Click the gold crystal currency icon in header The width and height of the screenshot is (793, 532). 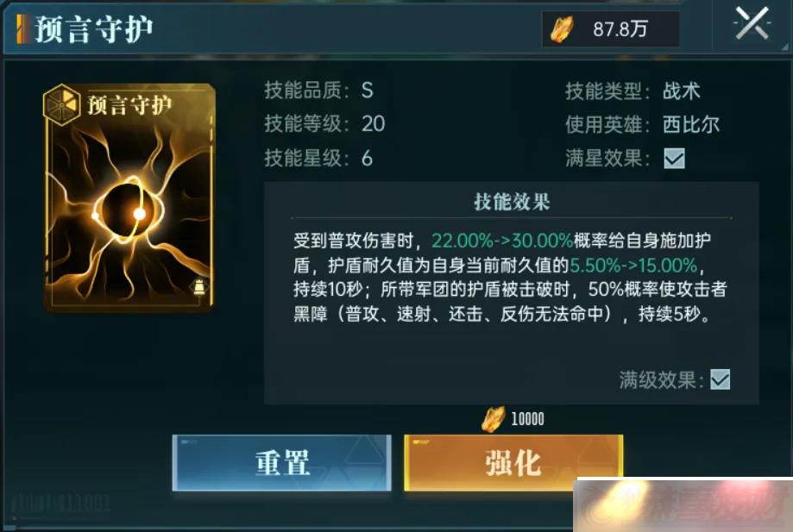point(562,29)
